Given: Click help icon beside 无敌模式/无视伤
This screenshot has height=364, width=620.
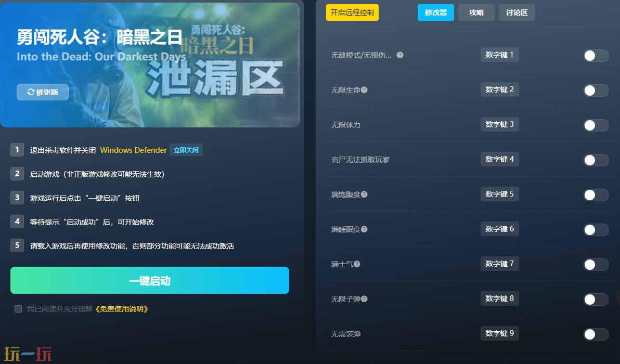Looking at the screenshot, I should tap(400, 55).
